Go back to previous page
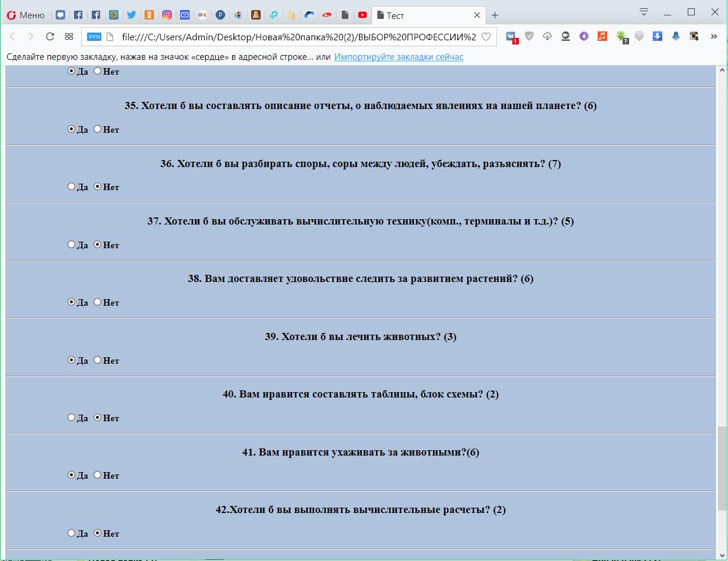This screenshot has width=728, height=561. [12, 37]
